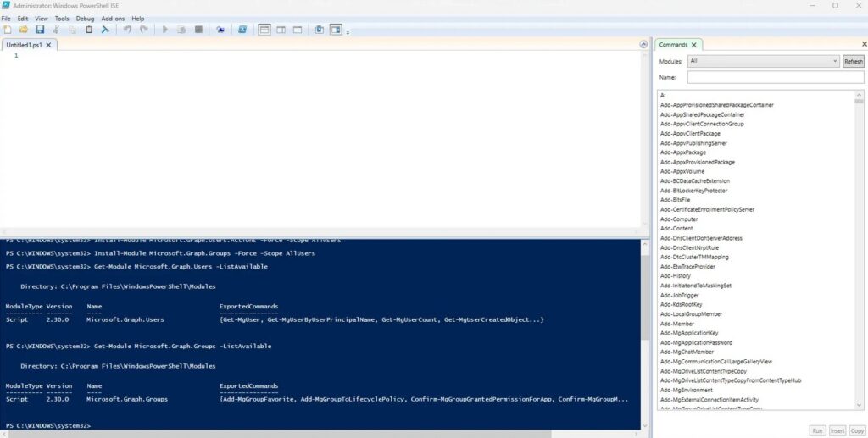The image size is (868, 438).
Task: Toggle the Show Command Add-on button
Action: click(336, 30)
